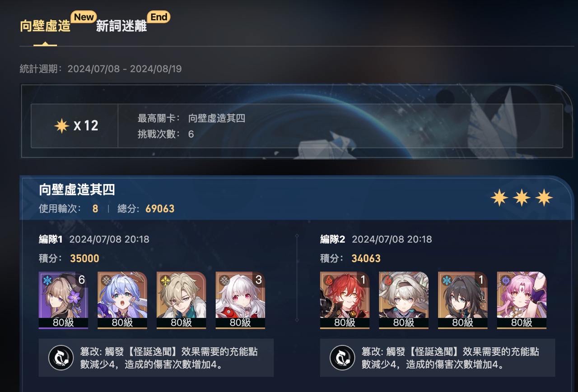Image resolution: width=578 pixels, height=392 pixels.
Task: Click the pink-haired Quantum character portrait
Action: (x=522, y=300)
